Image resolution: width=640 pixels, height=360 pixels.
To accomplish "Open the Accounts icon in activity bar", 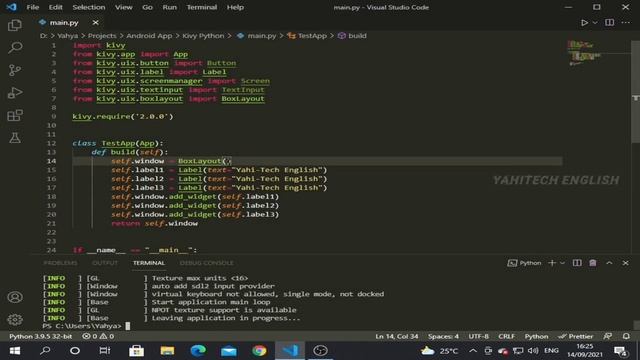I will (x=15, y=297).
